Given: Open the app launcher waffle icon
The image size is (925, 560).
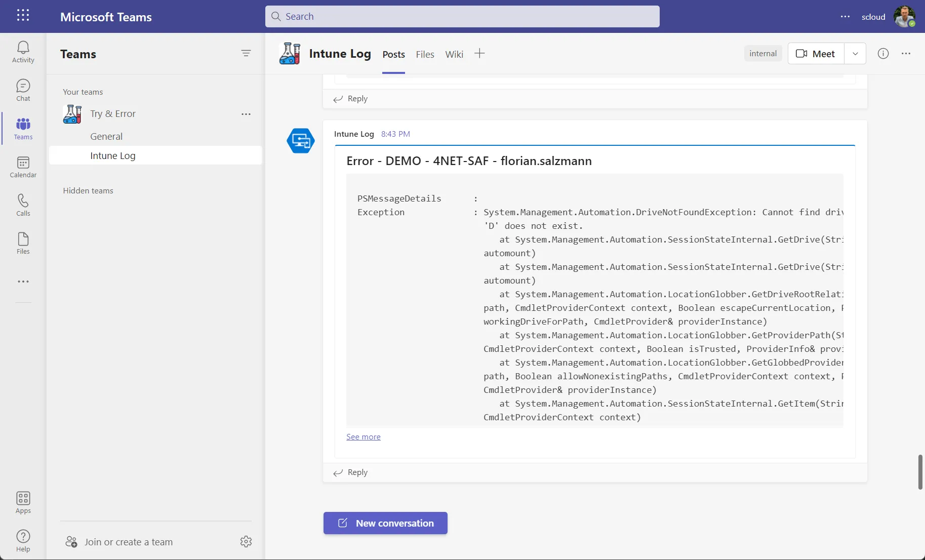Looking at the screenshot, I should click(x=23, y=15).
